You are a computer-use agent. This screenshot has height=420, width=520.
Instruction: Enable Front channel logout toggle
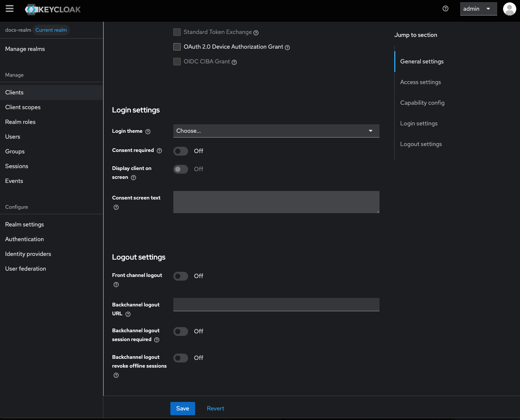[x=181, y=276]
